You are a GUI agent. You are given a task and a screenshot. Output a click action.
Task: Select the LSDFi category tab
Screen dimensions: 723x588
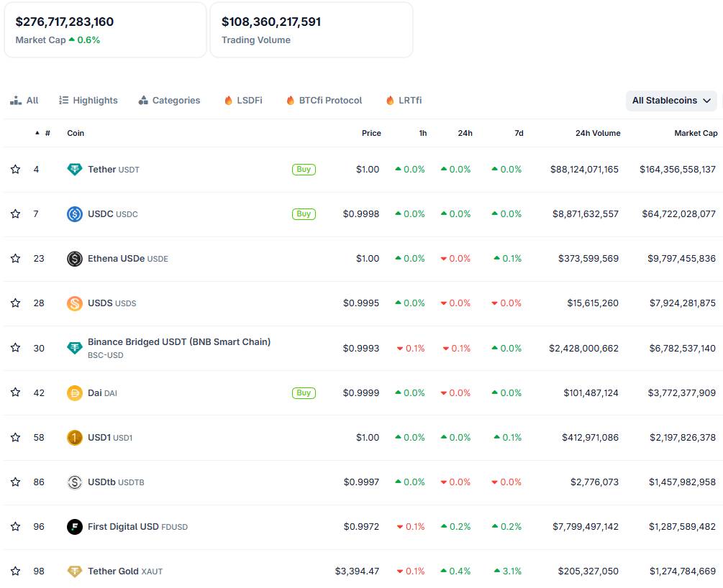[243, 101]
